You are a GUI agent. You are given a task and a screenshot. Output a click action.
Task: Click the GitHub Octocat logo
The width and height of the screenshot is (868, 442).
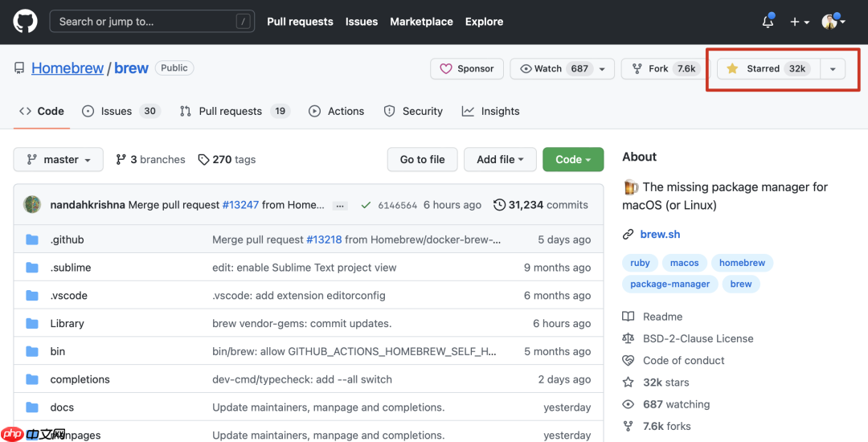click(25, 22)
